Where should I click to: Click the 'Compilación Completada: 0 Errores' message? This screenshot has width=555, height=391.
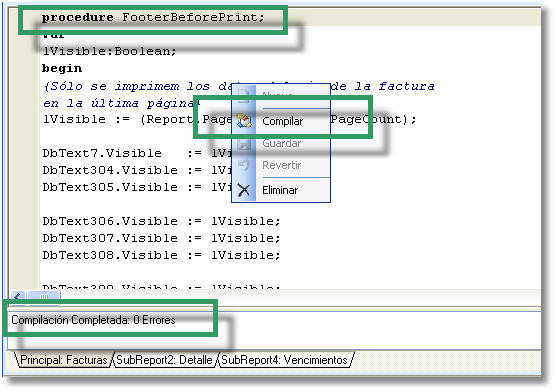click(x=93, y=320)
